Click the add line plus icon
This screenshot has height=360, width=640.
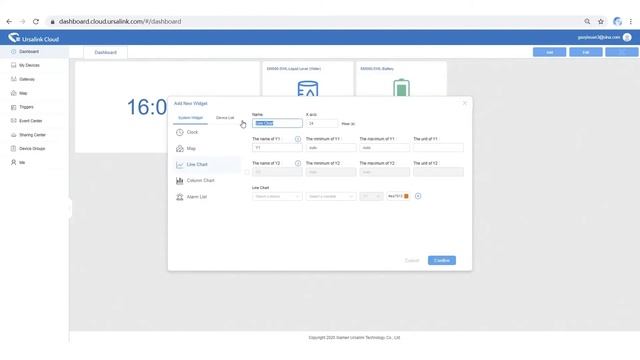pos(418,196)
